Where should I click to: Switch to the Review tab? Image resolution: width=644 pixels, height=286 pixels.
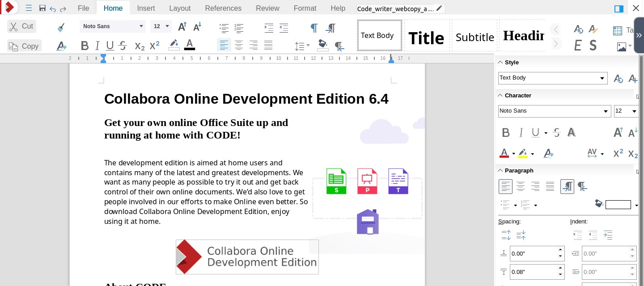point(268,8)
